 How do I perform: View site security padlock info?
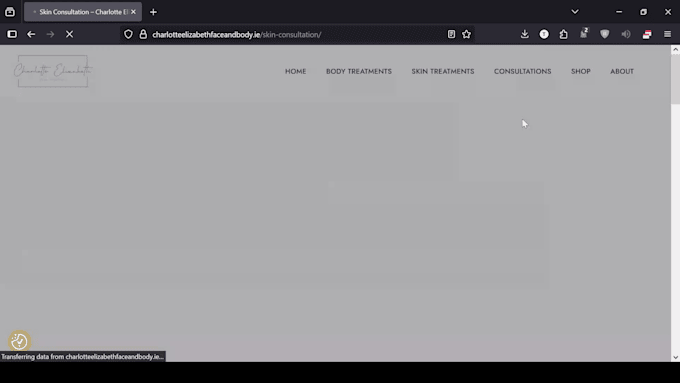tap(143, 34)
